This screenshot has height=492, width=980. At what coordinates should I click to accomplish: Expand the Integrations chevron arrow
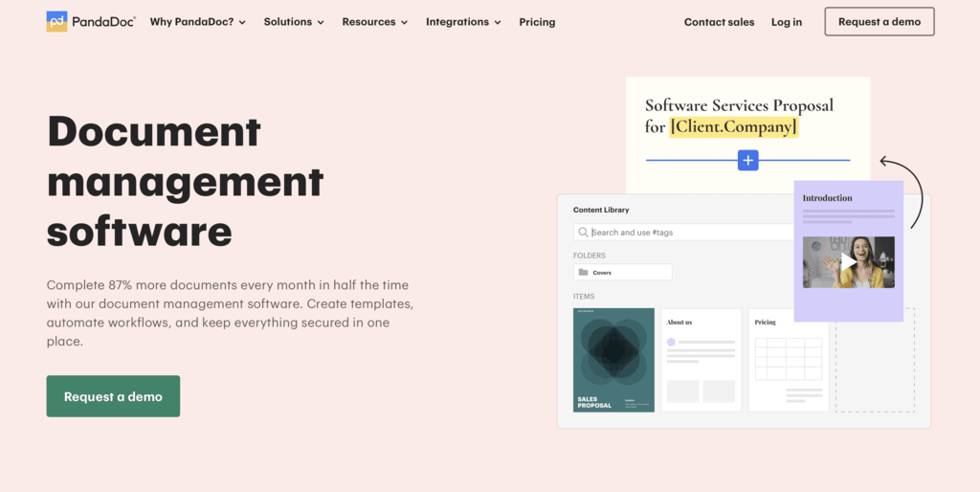pos(498,23)
